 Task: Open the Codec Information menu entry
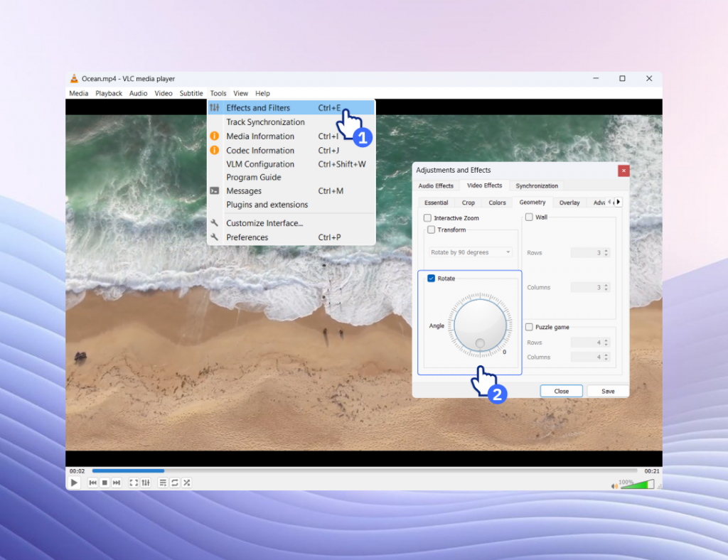(x=259, y=151)
